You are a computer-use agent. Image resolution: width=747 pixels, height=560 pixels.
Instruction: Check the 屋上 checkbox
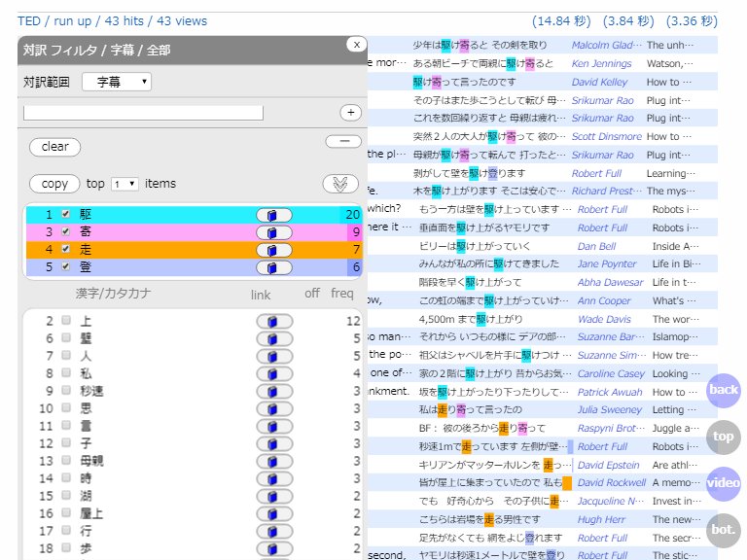click(x=66, y=513)
